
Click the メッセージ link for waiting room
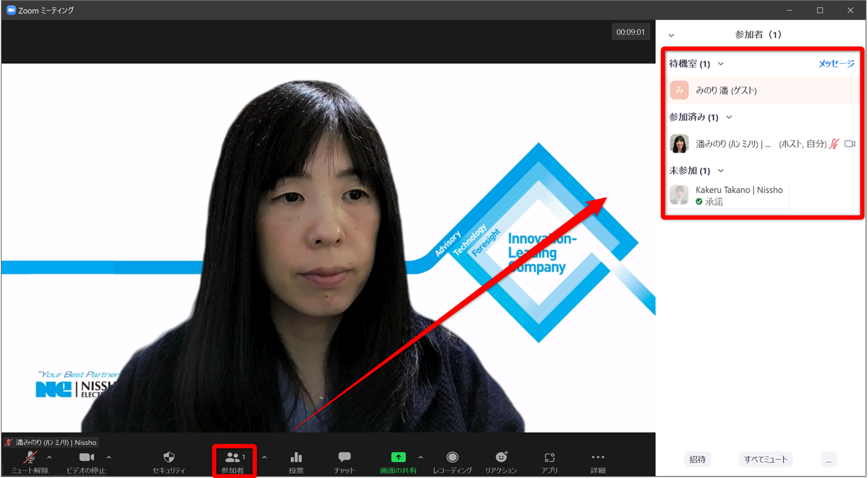point(836,63)
